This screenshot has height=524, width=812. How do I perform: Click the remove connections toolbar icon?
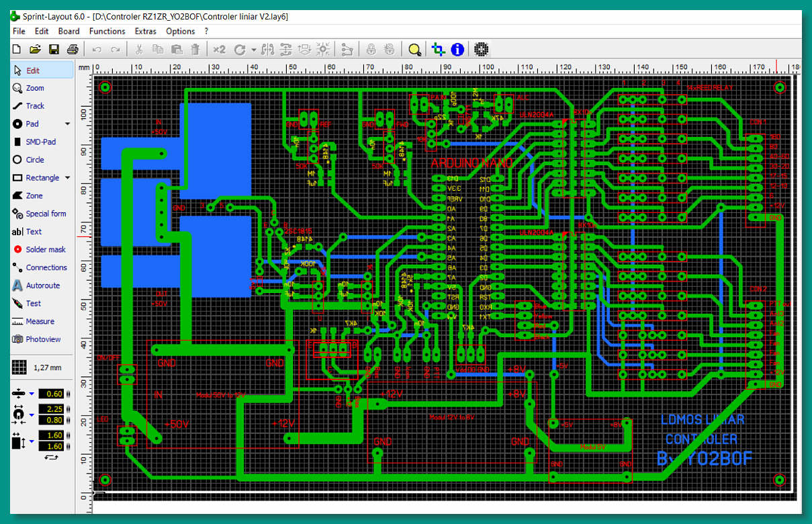click(347, 49)
